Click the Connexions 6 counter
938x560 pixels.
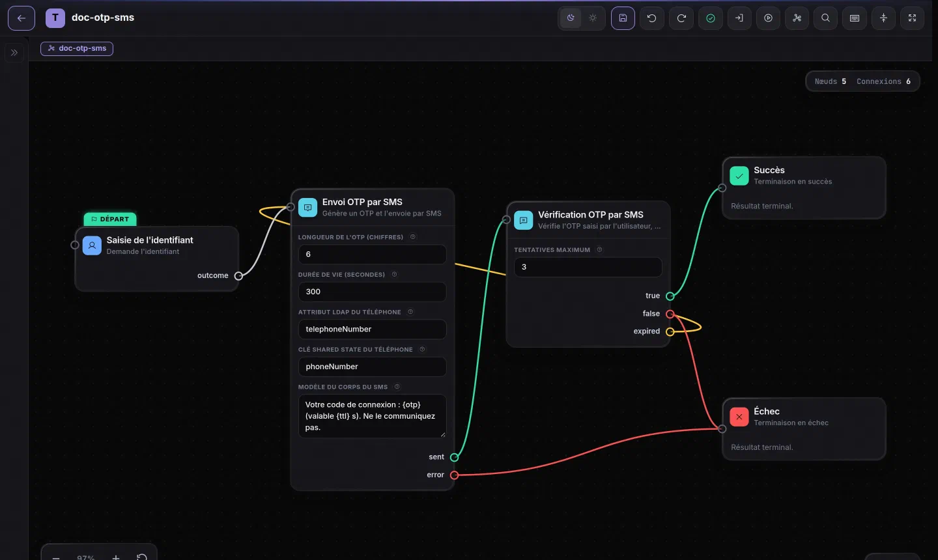pos(883,81)
